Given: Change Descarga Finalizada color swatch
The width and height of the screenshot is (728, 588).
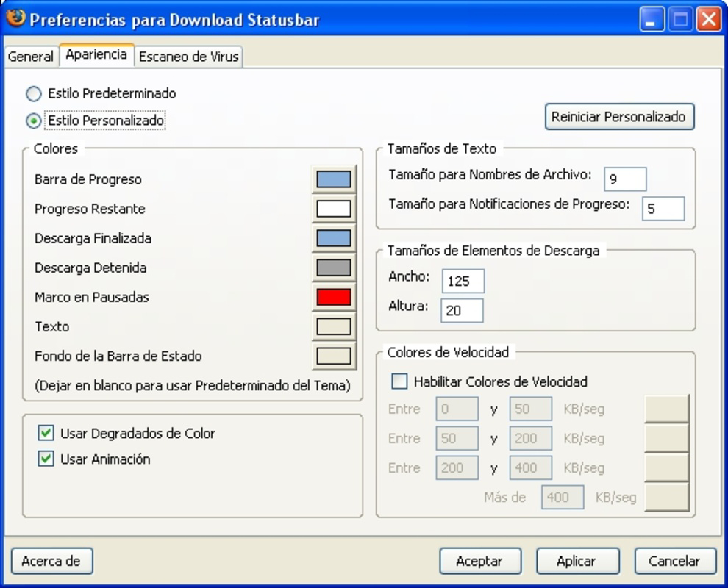Looking at the screenshot, I should (x=334, y=238).
